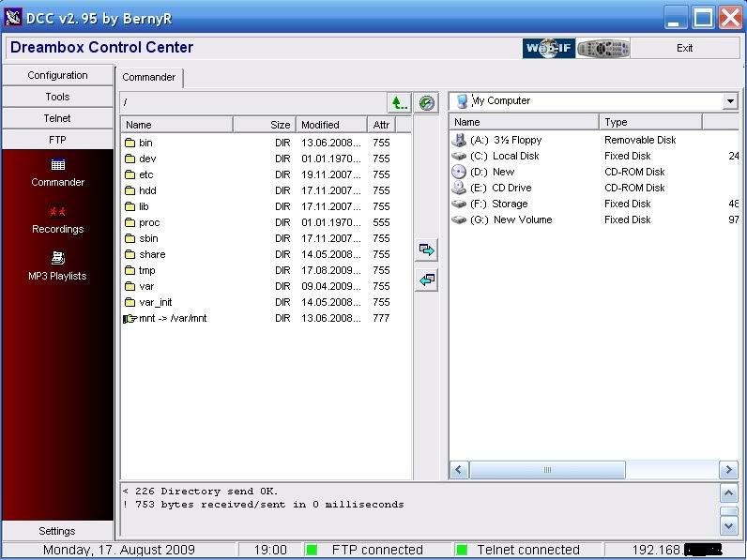Viewport: 747px width, 560px height.
Task: Click the local pane horizontal scrollbar thumb
Action: pos(547,470)
